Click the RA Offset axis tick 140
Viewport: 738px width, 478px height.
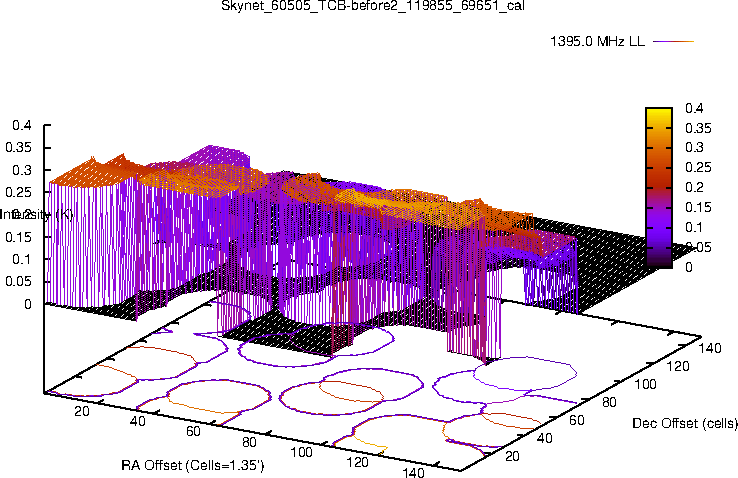tap(413, 472)
